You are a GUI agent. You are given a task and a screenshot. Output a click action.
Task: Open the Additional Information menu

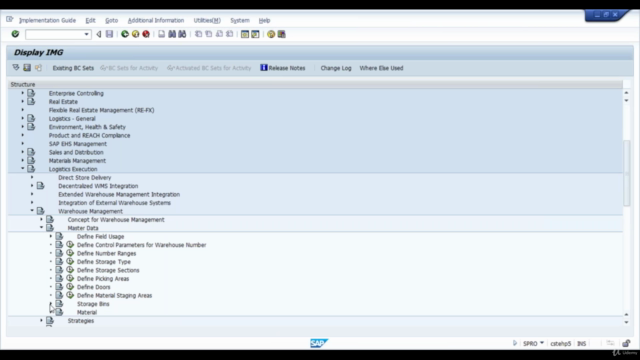pyautogui.click(x=156, y=20)
